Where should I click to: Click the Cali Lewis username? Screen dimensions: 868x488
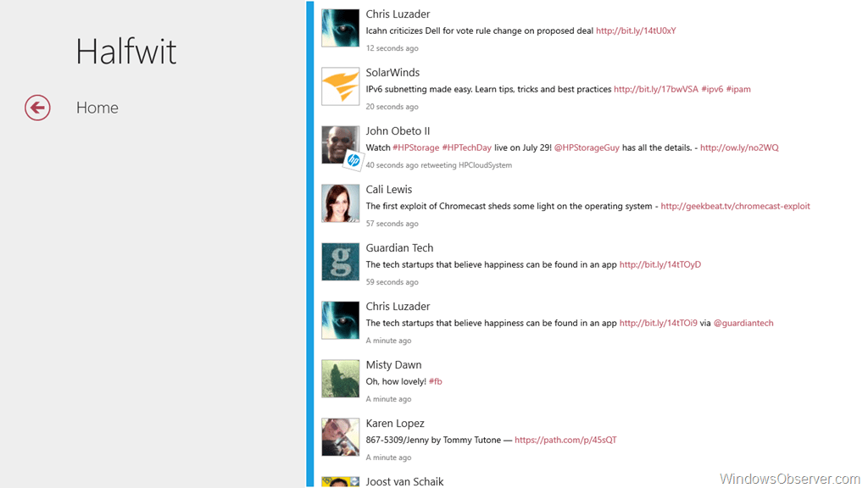coord(388,190)
